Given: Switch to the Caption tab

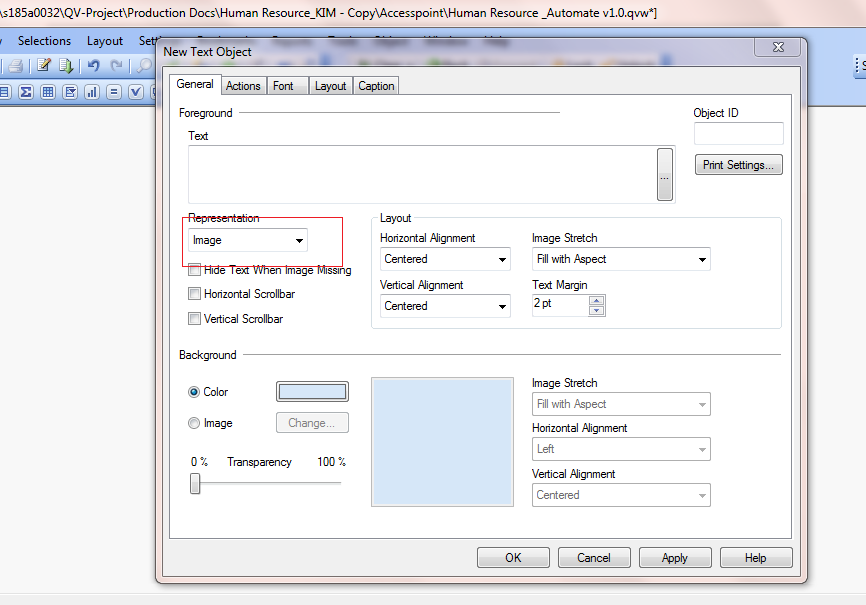Looking at the screenshot, I should pyautogui.click(x=376, y=86).
